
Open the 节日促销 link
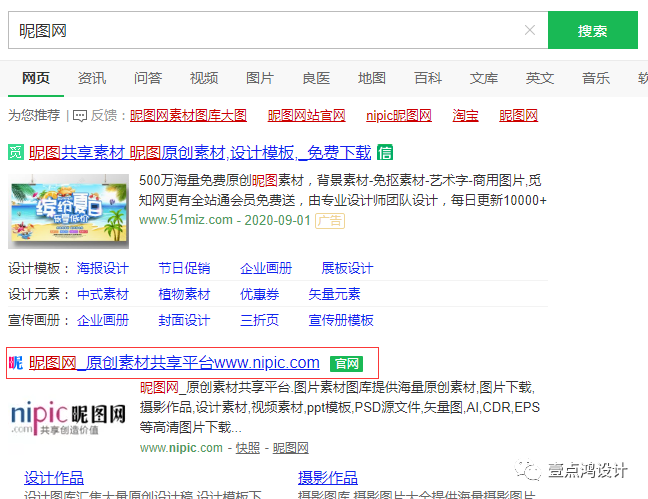[184, 268]
